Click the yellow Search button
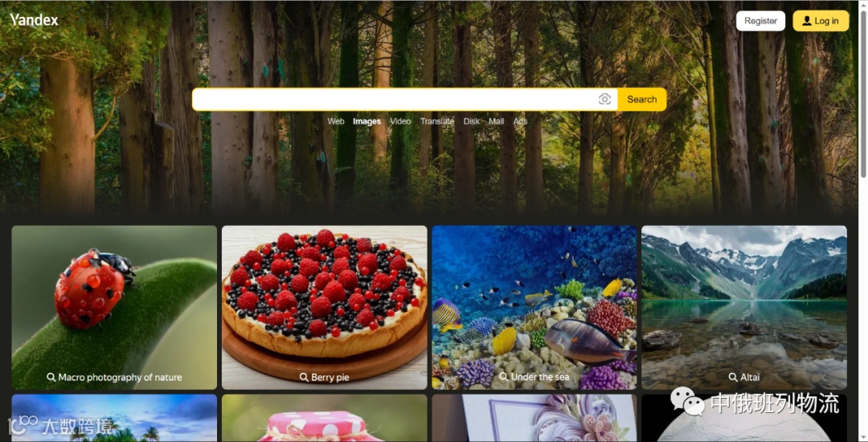The image size is (868, 442). (642, 100)
